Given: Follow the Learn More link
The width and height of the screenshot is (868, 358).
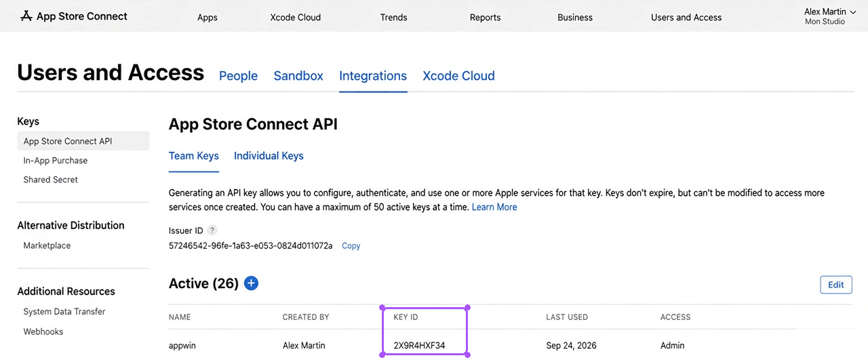Looking at the screenshot, I should point(494,207).
